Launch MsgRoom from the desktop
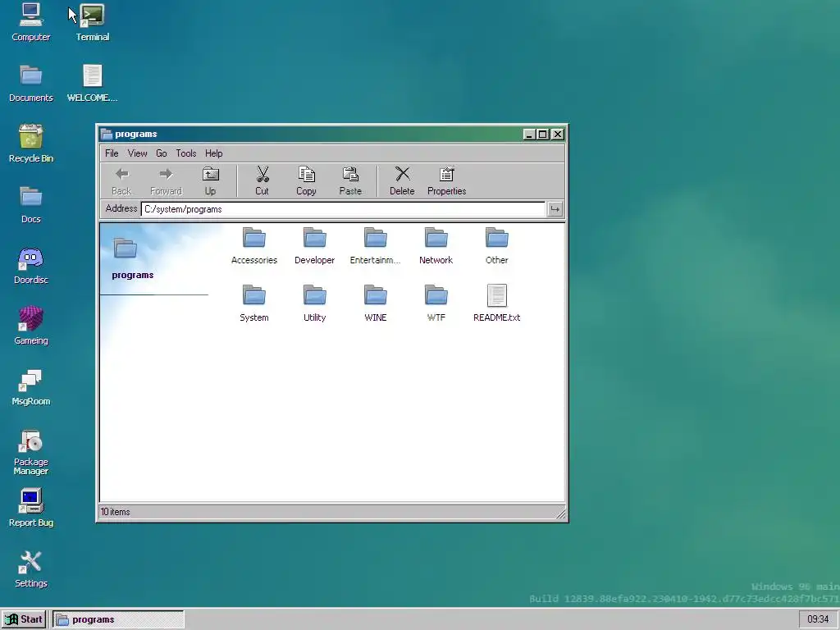The height and width of the screenshot is (630, 840). [30, 386]
